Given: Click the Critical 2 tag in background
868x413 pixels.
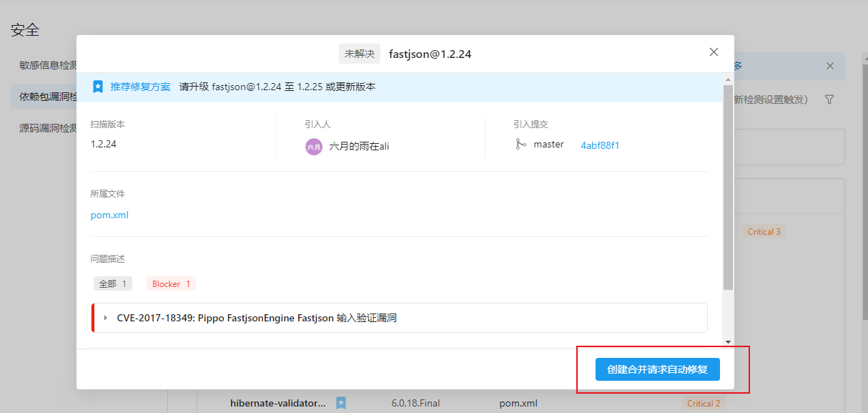Looking at the screenshot, I should point(704,404).
